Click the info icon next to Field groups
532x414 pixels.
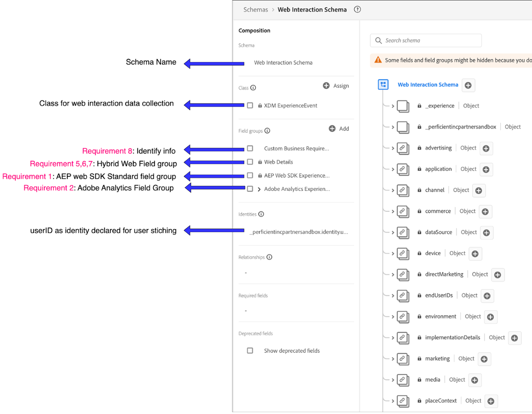pos(267,131)
